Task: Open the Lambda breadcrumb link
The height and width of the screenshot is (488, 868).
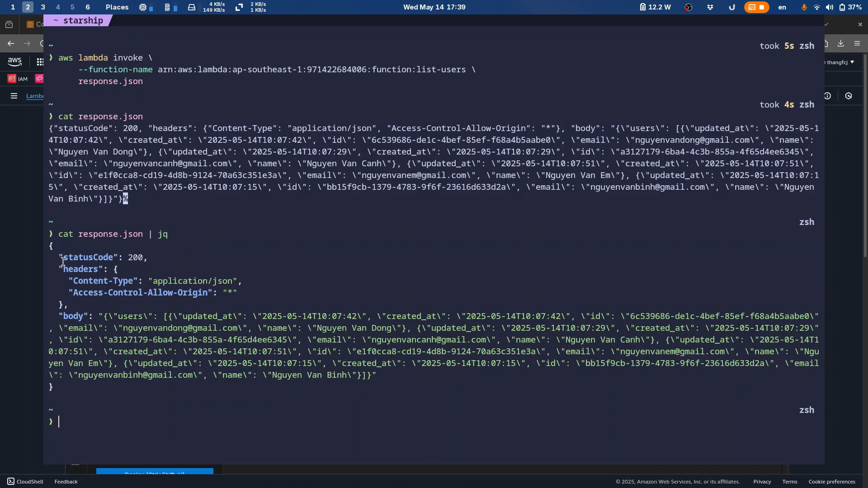Action: (35, 96)
